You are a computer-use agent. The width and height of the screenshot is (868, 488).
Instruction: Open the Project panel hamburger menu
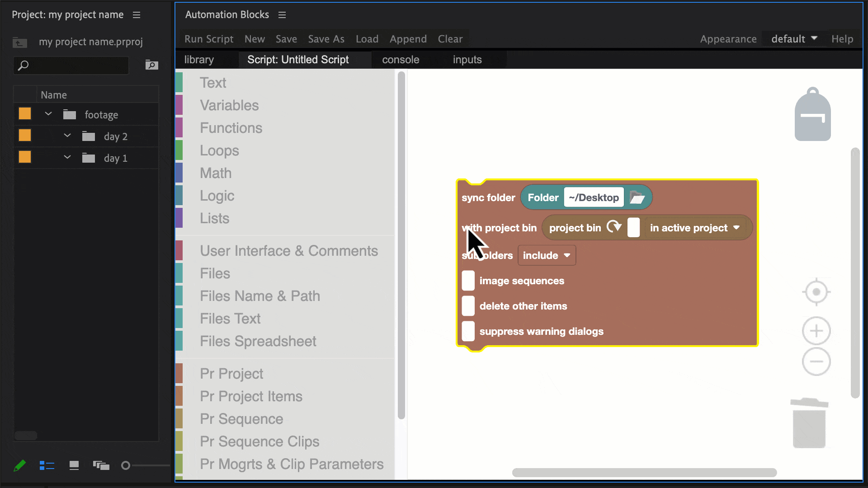pyautogui.click(x=137, y=15)
